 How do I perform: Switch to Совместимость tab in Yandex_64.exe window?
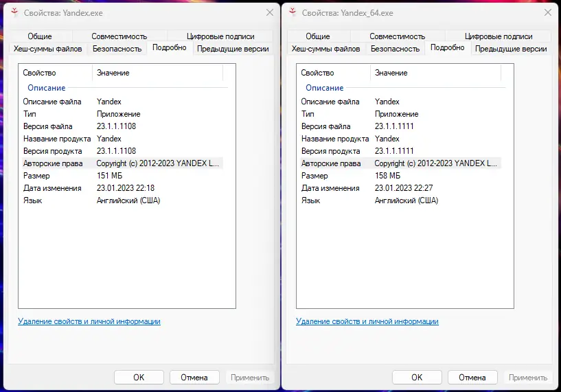(x=397, y=36)
